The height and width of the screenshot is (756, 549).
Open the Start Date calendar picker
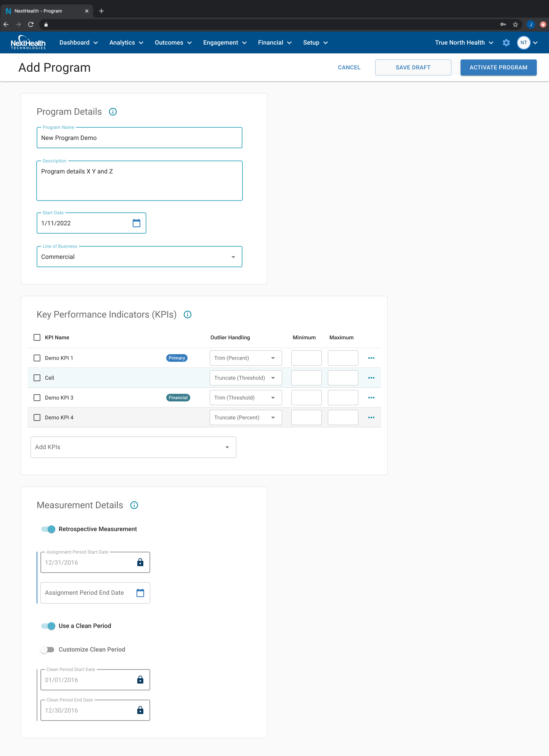click(x=136, y=223)
